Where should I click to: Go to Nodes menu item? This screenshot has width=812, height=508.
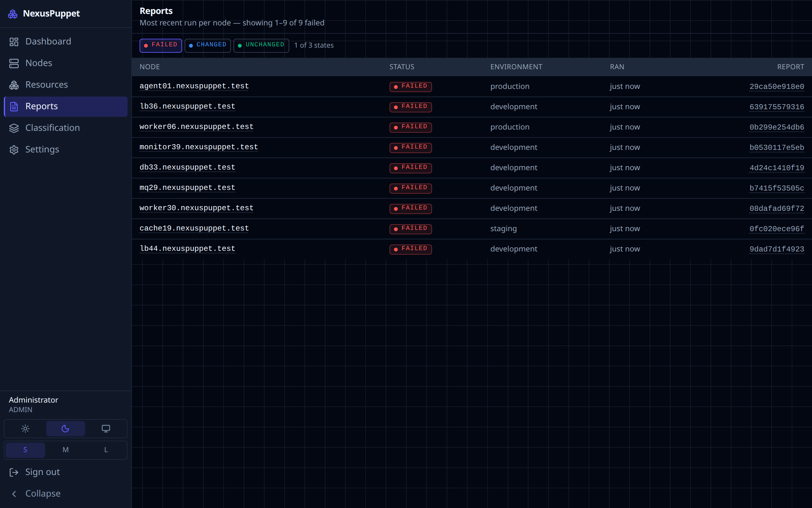[x=65, y=63]
